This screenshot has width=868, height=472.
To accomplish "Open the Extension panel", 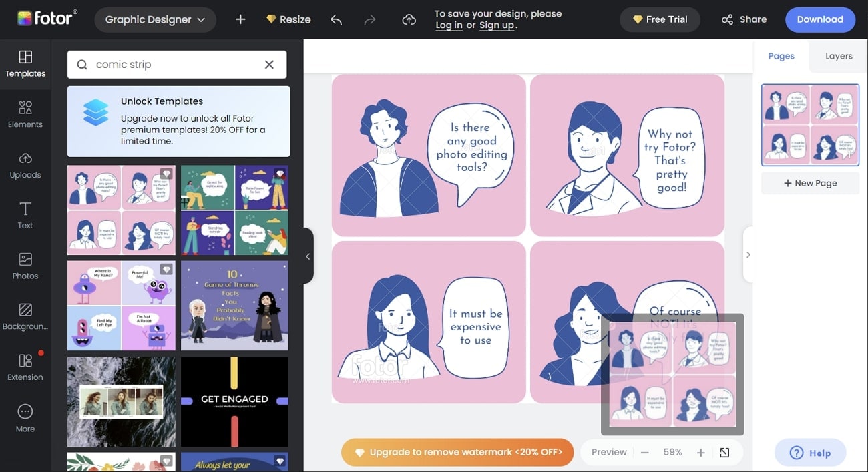I will coord(25,368).
